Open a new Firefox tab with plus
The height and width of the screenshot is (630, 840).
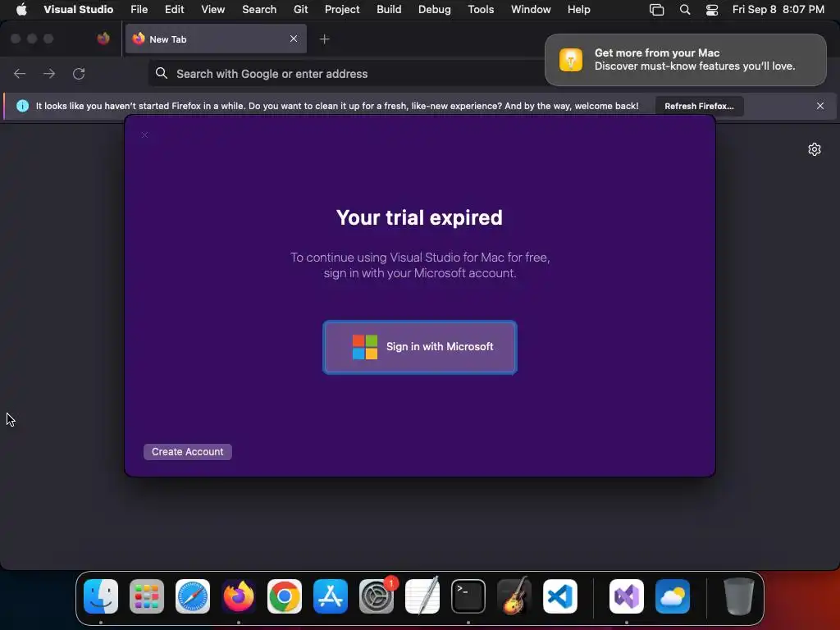click(325, 39)
